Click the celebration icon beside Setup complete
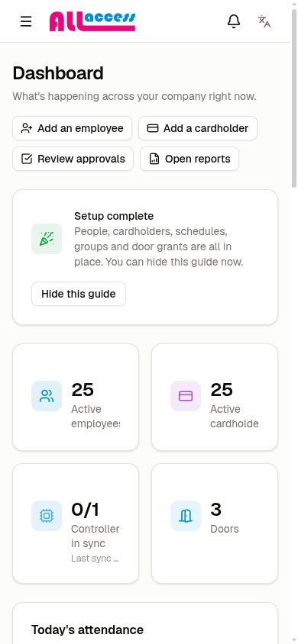Screen dimensions: 298x644 [47, 239]
